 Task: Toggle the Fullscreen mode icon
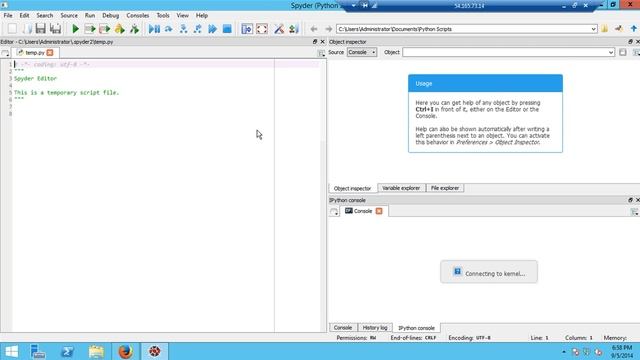(x=262, y=29)
